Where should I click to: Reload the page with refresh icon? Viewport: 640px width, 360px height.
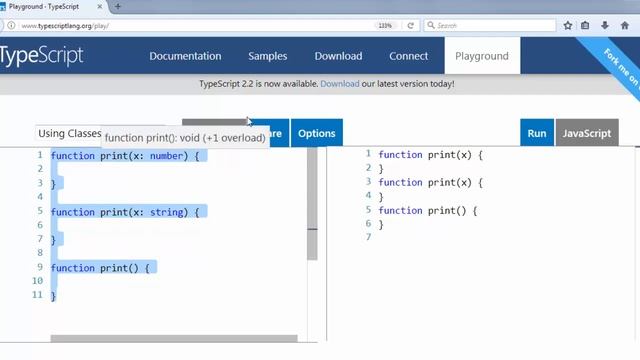[x=411, y=26]
